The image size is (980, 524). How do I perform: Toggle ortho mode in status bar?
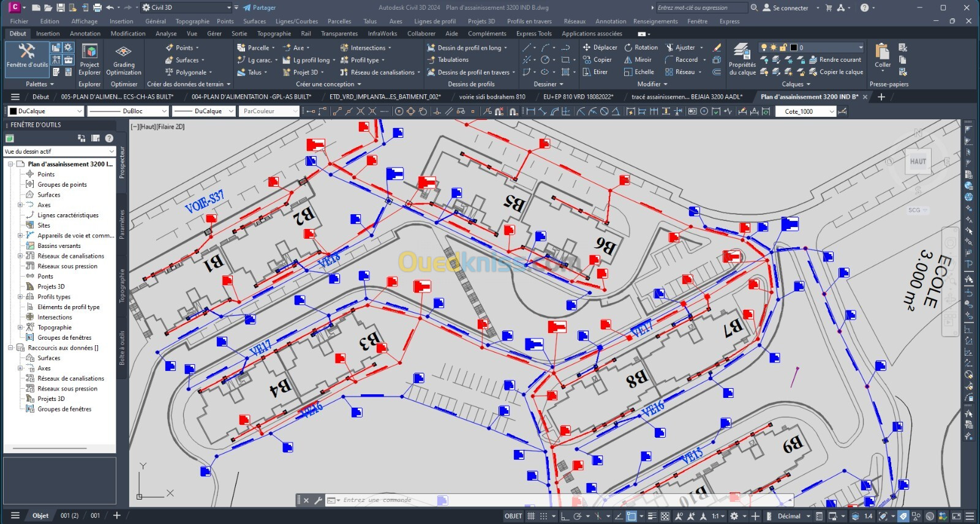564,516
